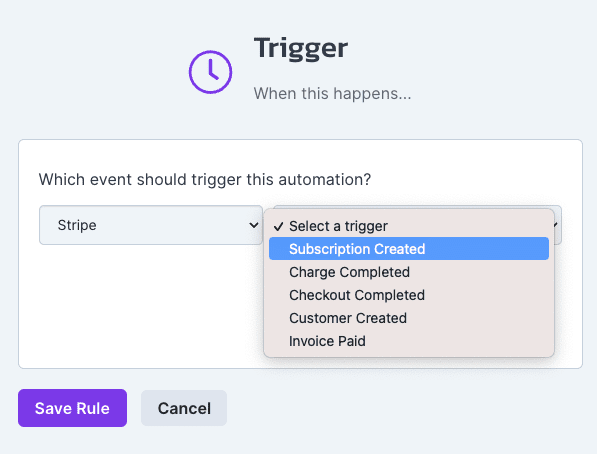Click the checkmark beside Select a trigger
The width and height of the screenshot is (597, 454).
(x=278, y=227)
